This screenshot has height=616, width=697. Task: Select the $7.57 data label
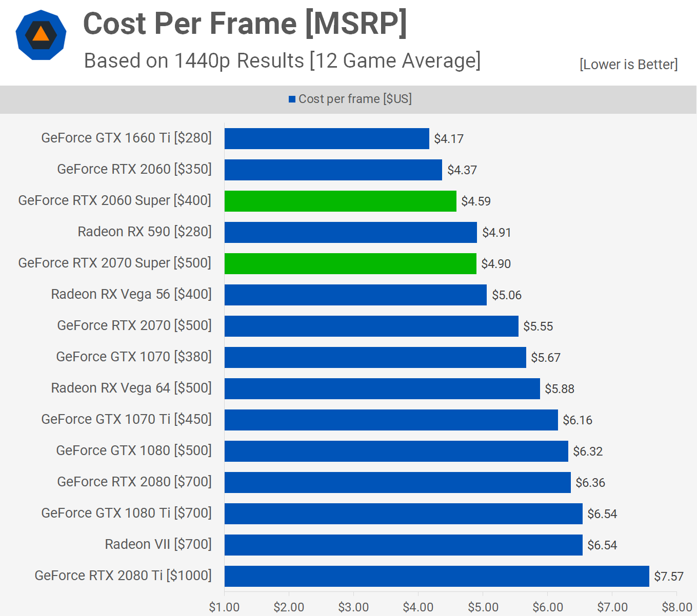point(668,577)
